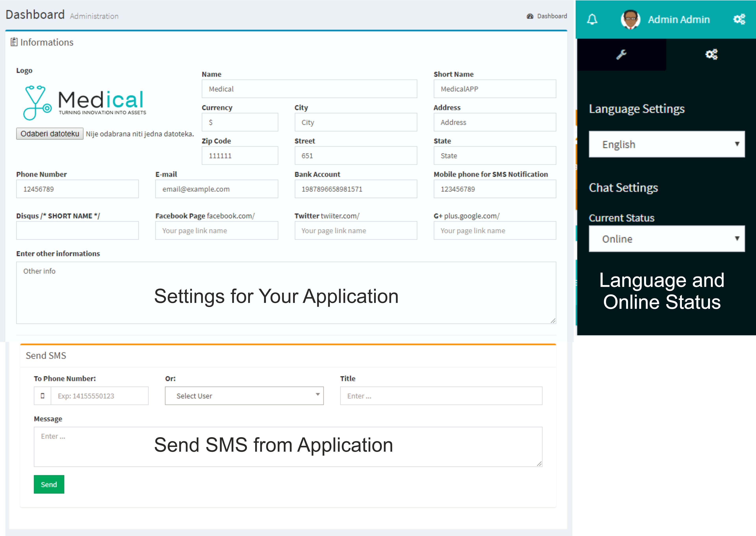
Task: Click the Dashboard breadcrumb link
Action: point(552,16)
